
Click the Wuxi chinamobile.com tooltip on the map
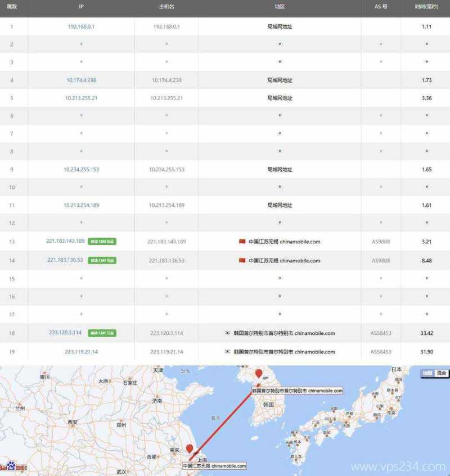[214, 465]
